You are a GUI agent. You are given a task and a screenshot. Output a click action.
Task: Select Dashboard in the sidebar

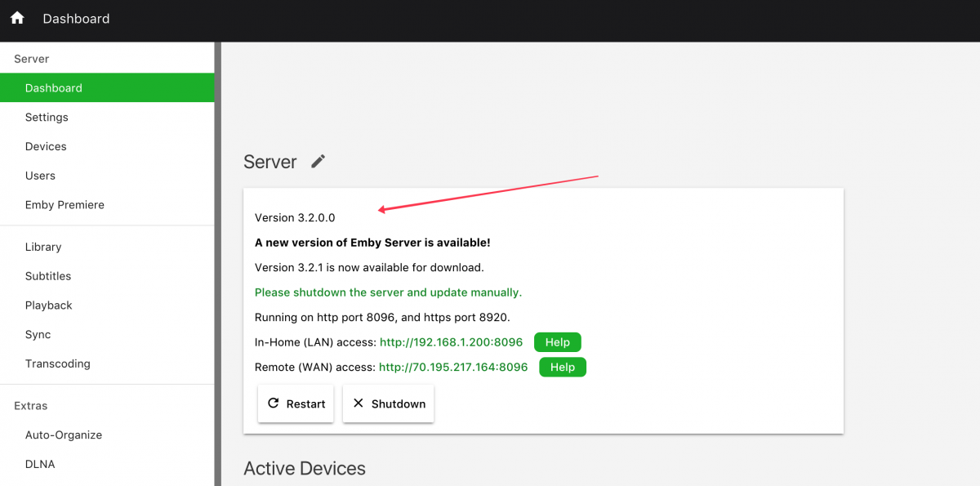click(54, 87)
